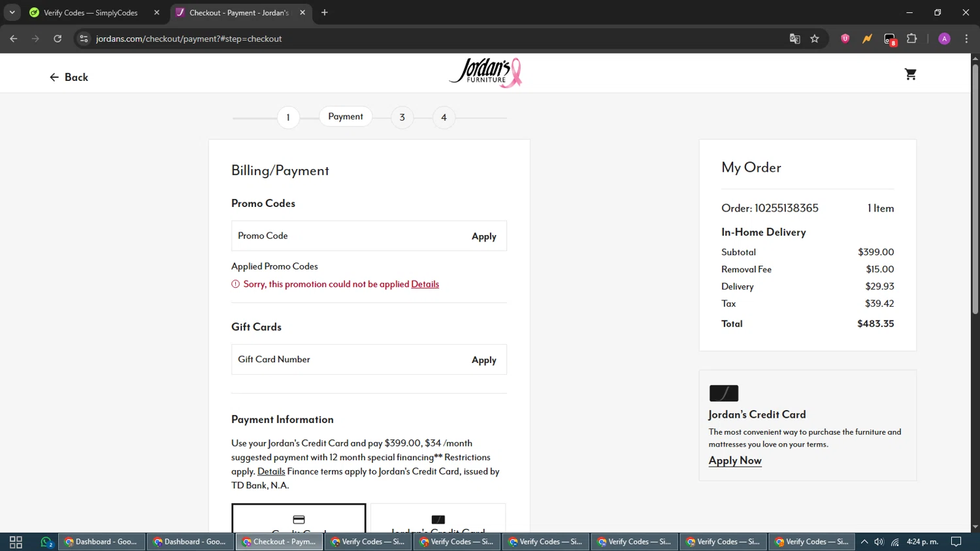The height and width of the screenshot is (551, 980).
Task: Click the volume speaker tray icon
Action: 879,542
